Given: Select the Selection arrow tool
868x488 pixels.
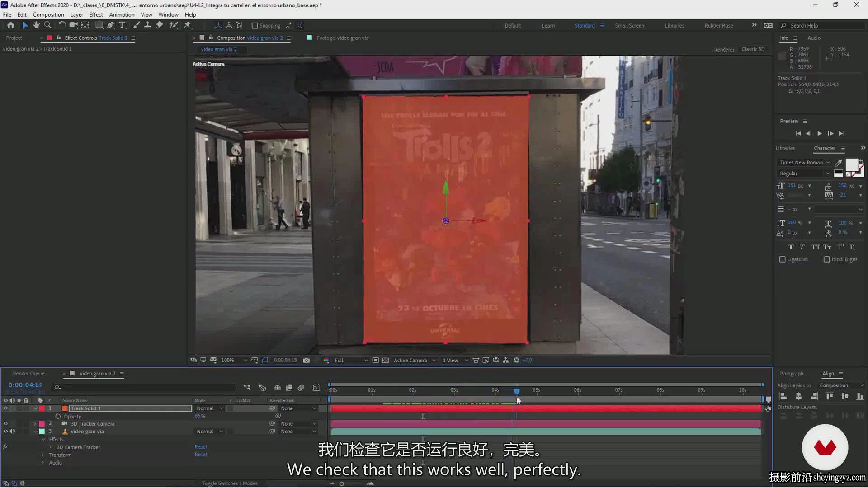Looking at the screenshot, I should click(25, 25).
